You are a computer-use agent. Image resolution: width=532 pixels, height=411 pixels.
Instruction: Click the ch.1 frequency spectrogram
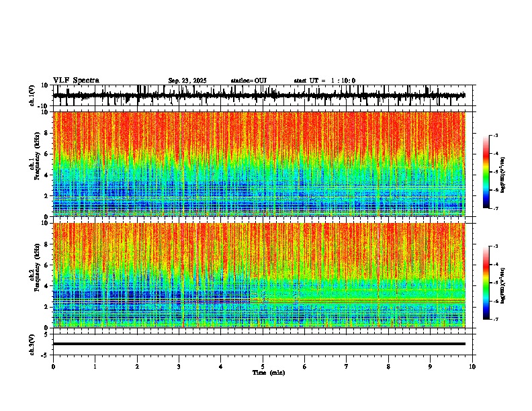(x=259, y=164)
